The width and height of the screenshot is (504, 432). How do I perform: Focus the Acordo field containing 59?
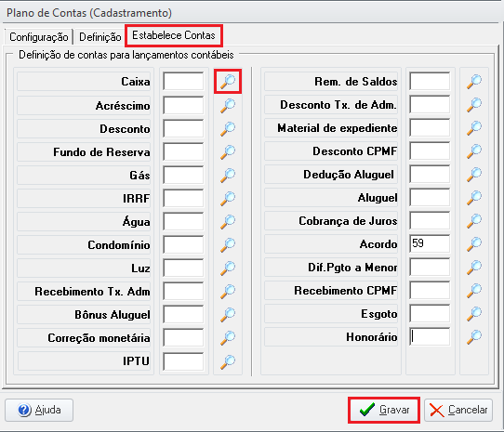430,243
